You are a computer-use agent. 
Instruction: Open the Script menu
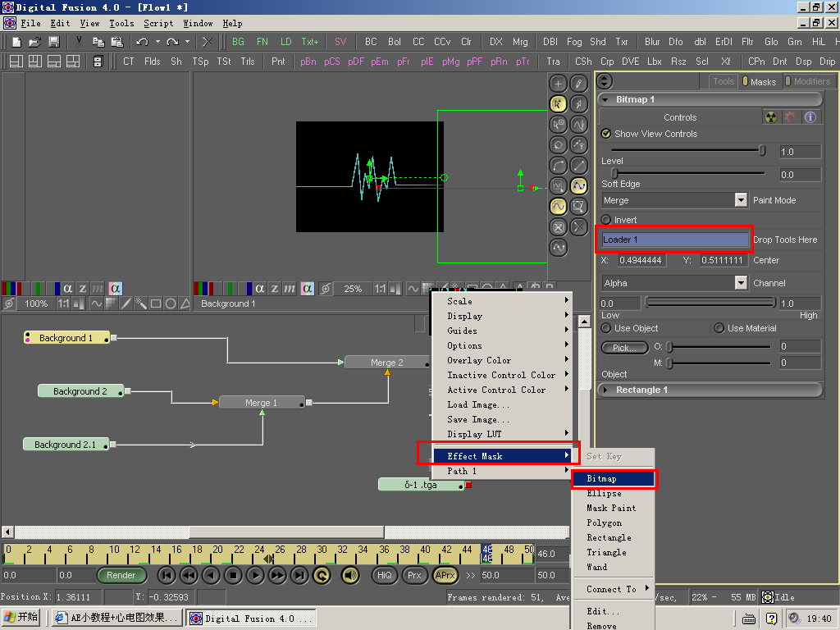tap(158, 23)
